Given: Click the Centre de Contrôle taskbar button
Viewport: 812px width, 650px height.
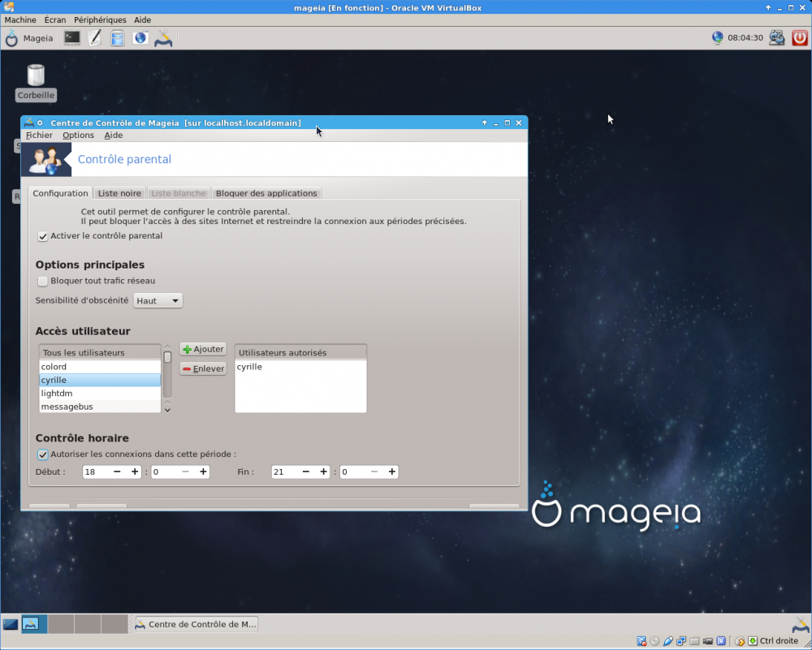Looking at the screenshot, I should pyautogui.click(x=197, y=624).
